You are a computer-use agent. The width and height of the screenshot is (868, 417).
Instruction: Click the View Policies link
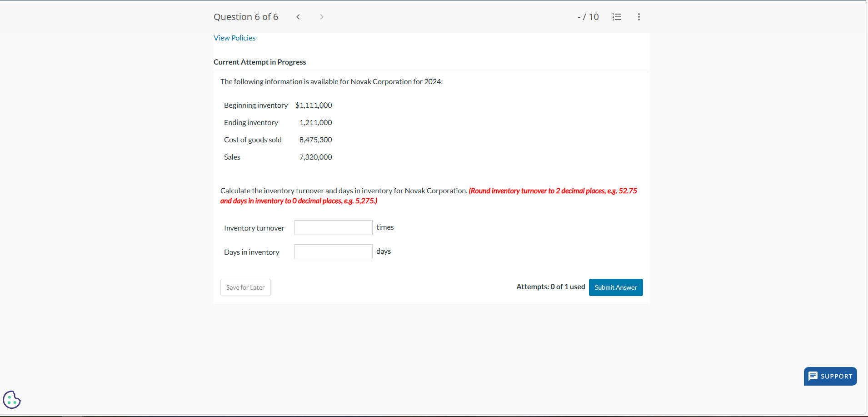click(x=234, y=38)
